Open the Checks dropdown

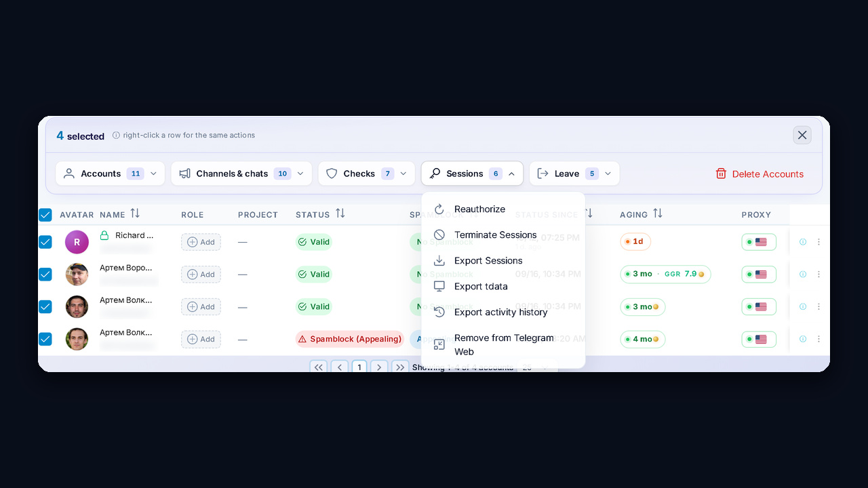coord(366,174)
